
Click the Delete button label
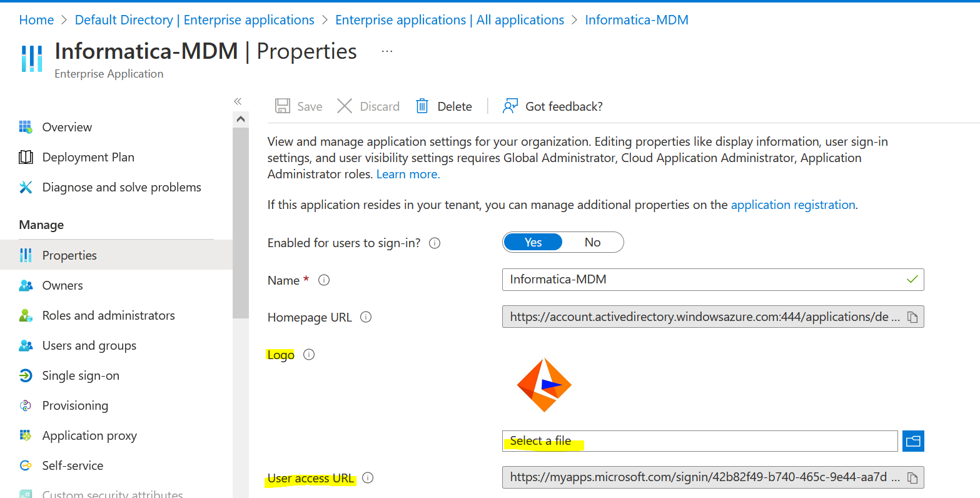pyautogui.click(x=455, y=106)
